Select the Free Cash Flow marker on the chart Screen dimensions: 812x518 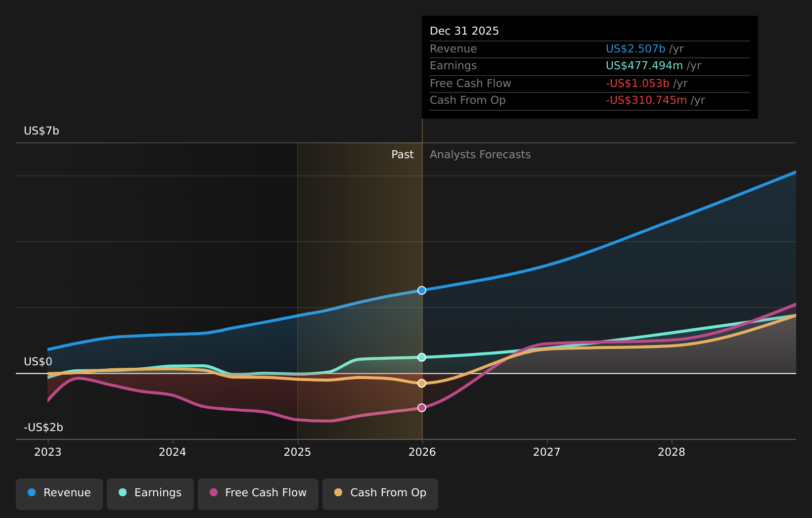click(x=422, y=407)
